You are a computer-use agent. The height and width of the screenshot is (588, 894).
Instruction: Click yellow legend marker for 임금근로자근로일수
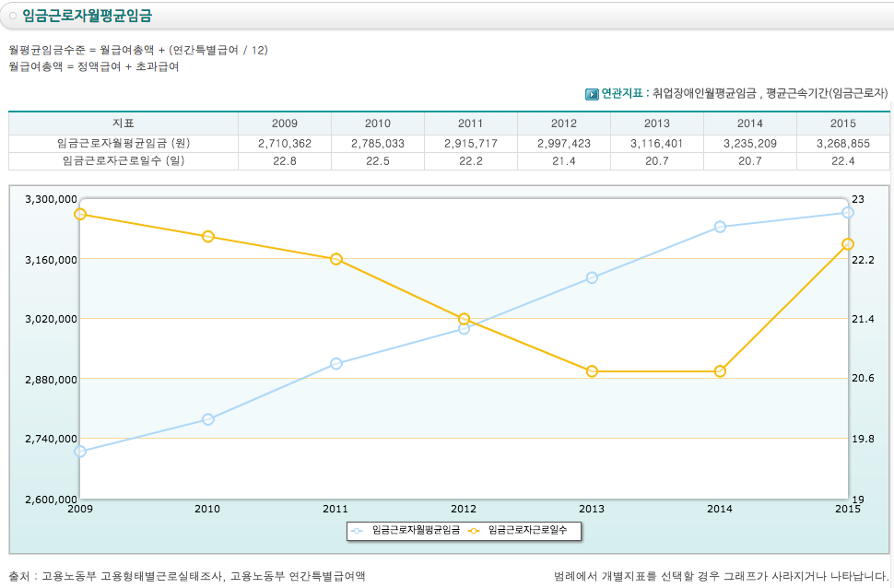(x=475, y=530)
